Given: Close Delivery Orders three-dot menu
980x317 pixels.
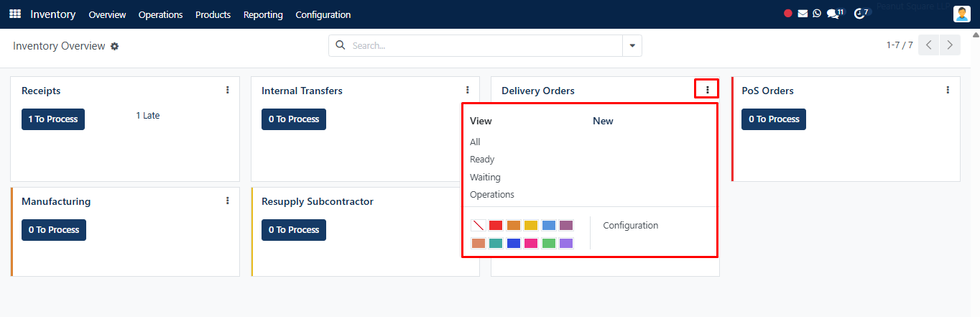Looking at the screenshot, I should tap(708, 90).
